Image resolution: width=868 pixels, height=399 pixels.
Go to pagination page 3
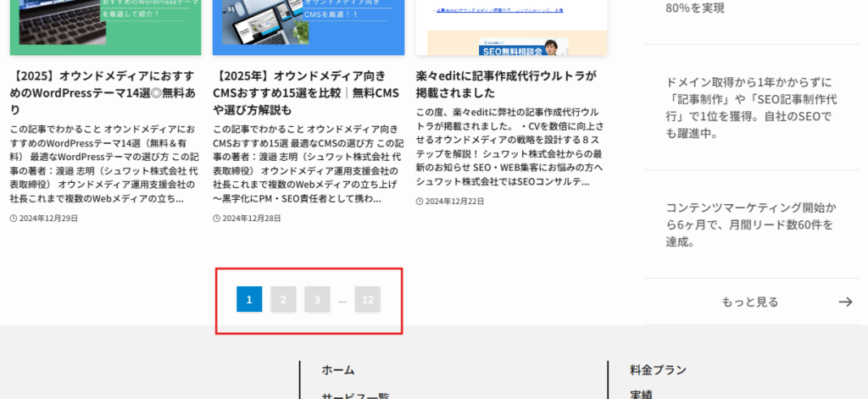tap(317, 299)
